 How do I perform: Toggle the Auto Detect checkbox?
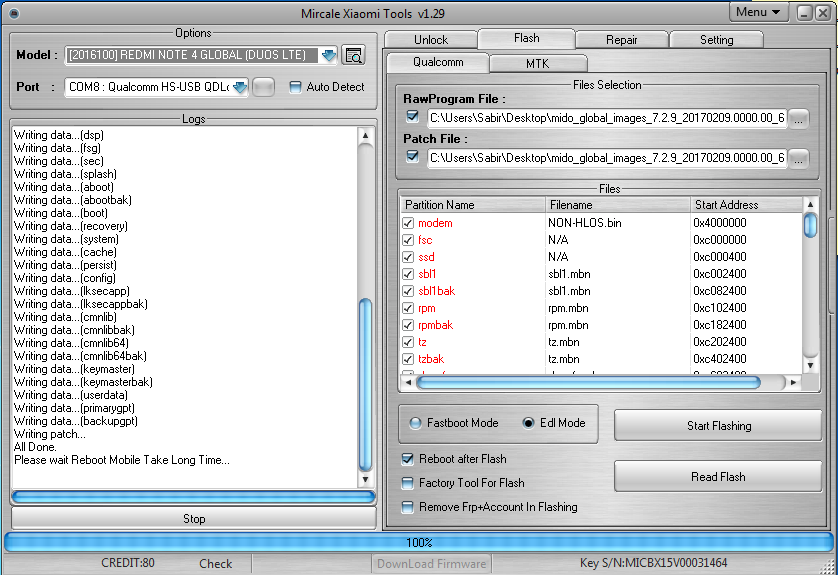coord(295,87)
